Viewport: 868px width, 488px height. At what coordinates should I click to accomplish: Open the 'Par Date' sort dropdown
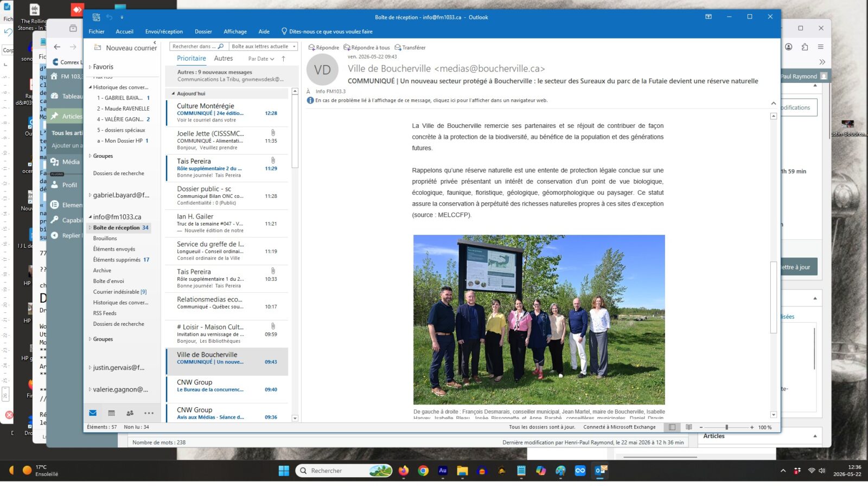[x=261, y=59]
